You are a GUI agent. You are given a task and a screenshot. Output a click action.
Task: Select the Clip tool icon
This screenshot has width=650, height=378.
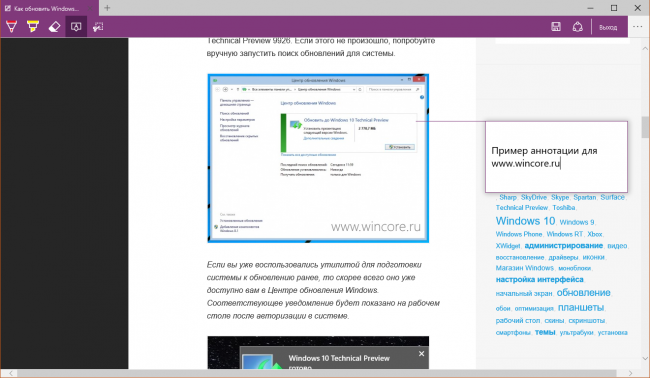click(98, 27)
